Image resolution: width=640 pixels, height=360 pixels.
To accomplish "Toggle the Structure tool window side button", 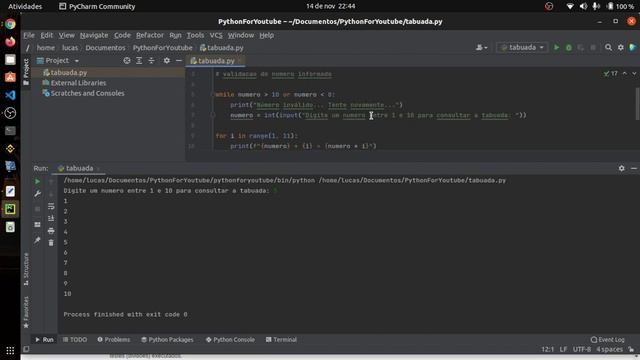I will tap(26, 269).
